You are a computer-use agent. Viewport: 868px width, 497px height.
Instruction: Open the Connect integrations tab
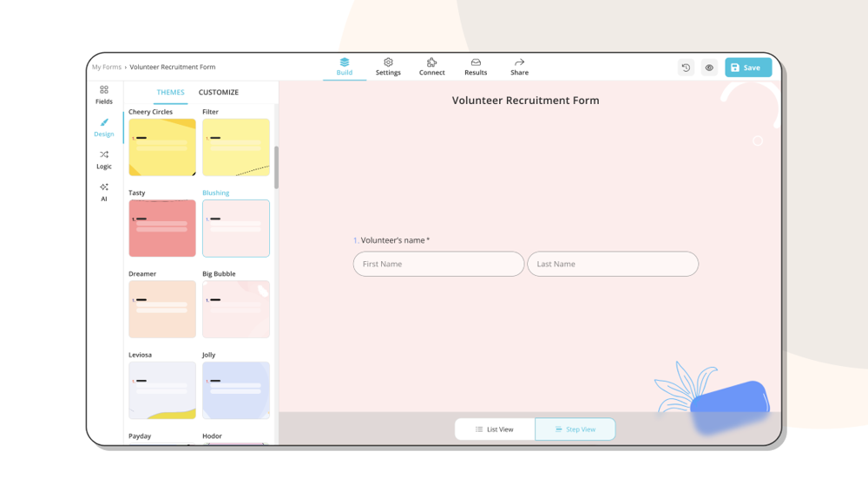tap(431, 67)
